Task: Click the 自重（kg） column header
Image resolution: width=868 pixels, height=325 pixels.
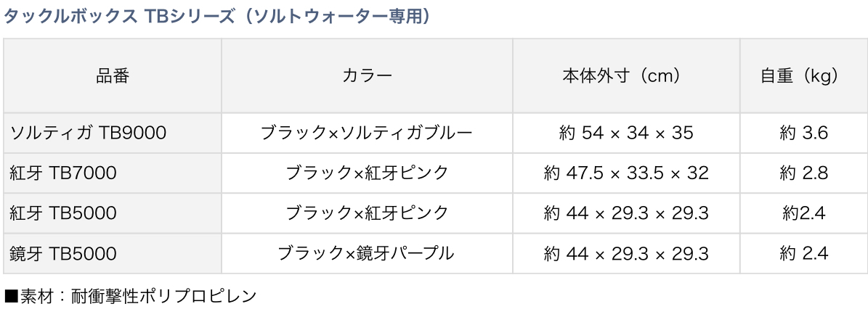Action: (803, 75)
